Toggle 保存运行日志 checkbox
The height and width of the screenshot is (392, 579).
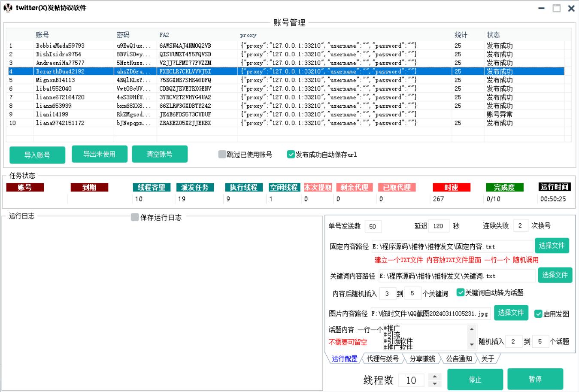[x=135, y=217]
